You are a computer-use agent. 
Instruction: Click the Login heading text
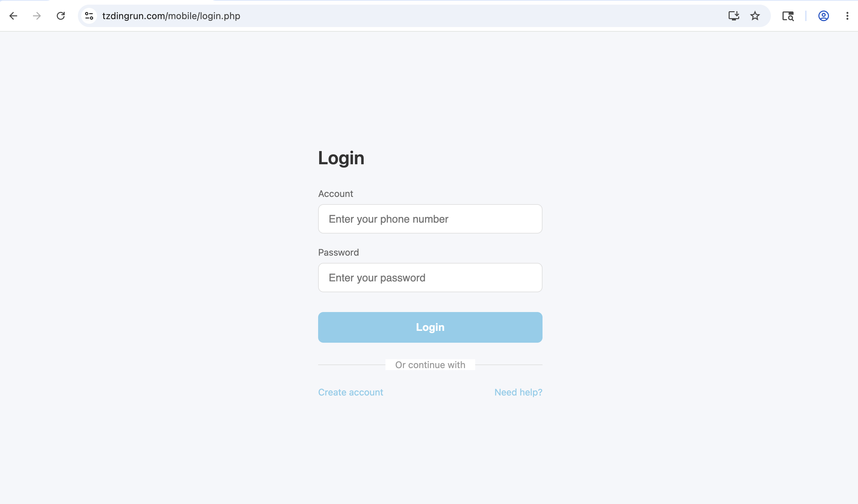(x=341, y=158)
